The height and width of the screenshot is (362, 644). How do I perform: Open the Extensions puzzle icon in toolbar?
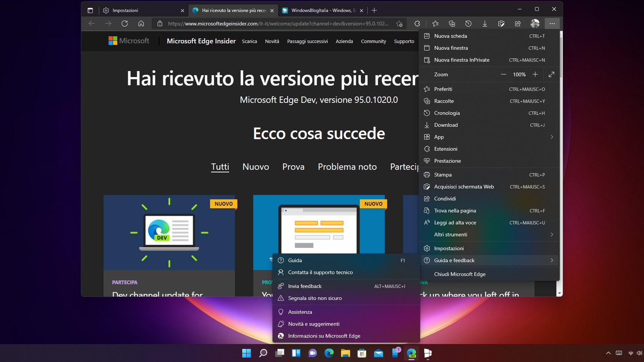coord(417,24)
